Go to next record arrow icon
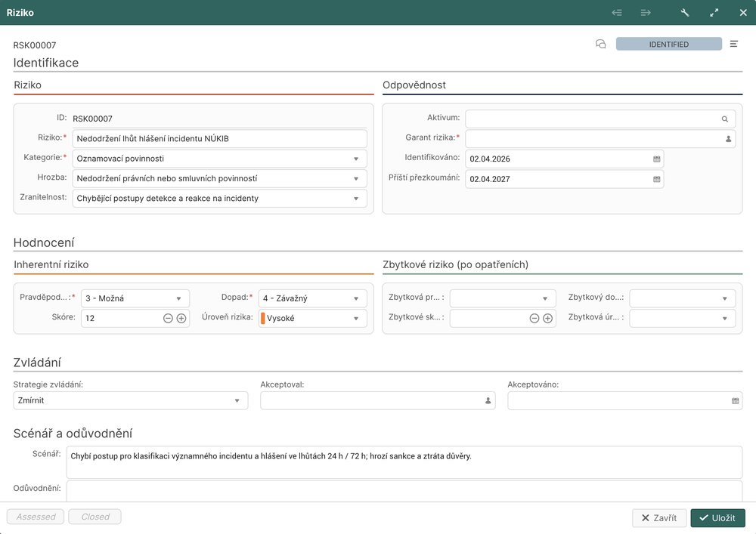 (646, 13)
